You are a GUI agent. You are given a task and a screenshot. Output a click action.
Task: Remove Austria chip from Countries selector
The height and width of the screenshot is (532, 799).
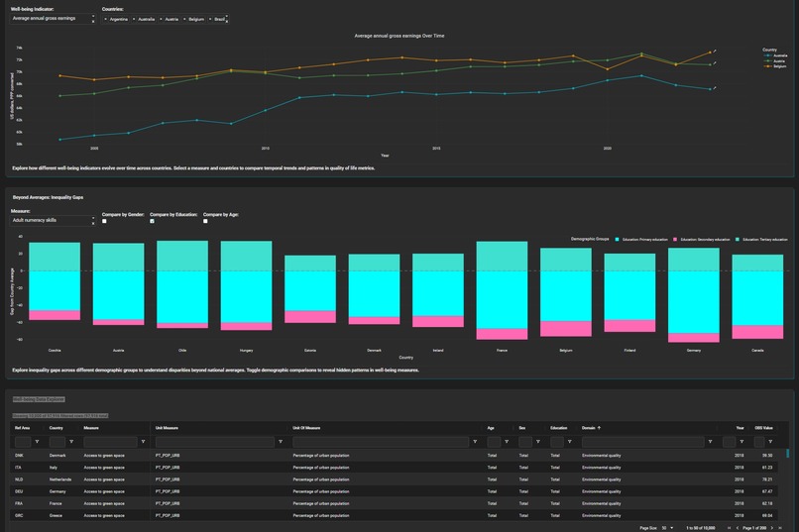coord(161,20)
